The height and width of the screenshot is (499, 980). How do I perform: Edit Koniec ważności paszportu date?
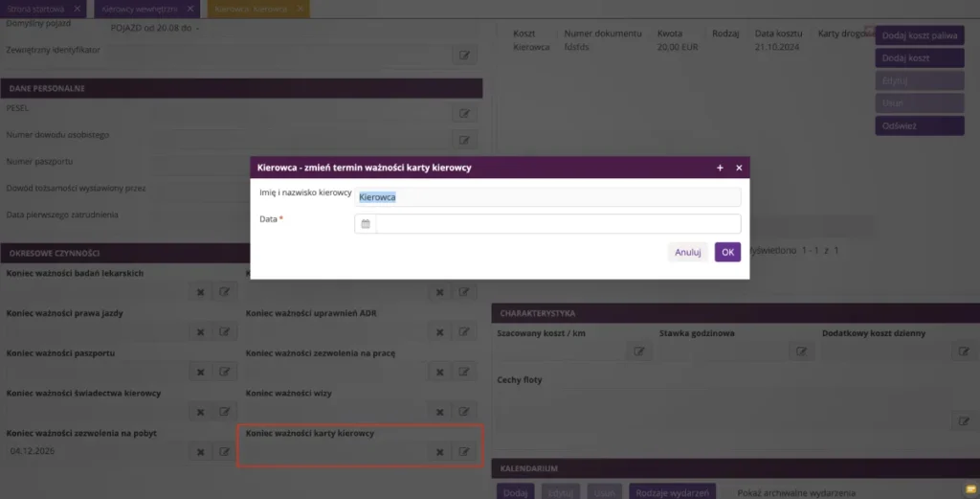click(224, 372)
